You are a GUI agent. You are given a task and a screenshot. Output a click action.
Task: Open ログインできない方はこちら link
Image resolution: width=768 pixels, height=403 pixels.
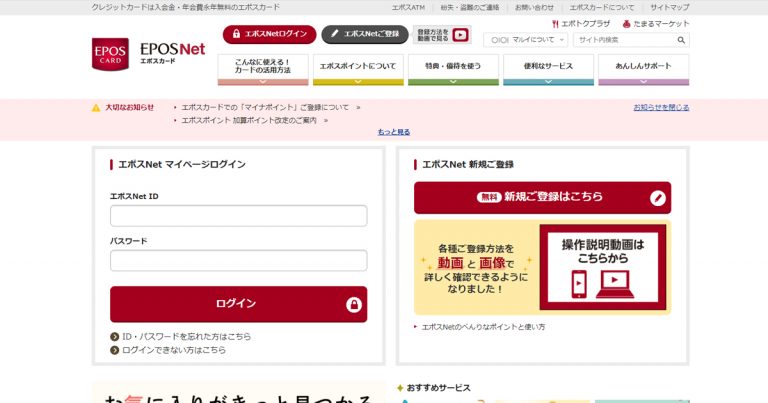point(174,350)
